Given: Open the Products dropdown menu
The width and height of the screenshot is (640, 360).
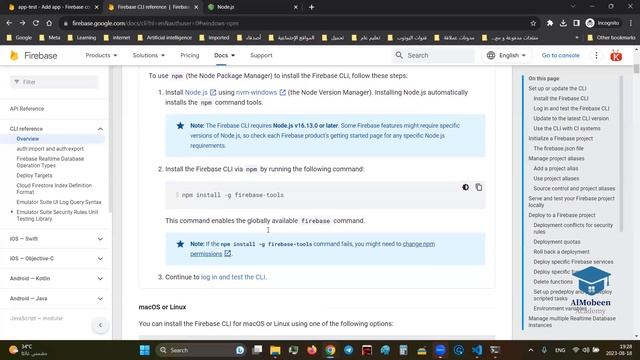Looking at the screenshot, I should click(101, 55).
